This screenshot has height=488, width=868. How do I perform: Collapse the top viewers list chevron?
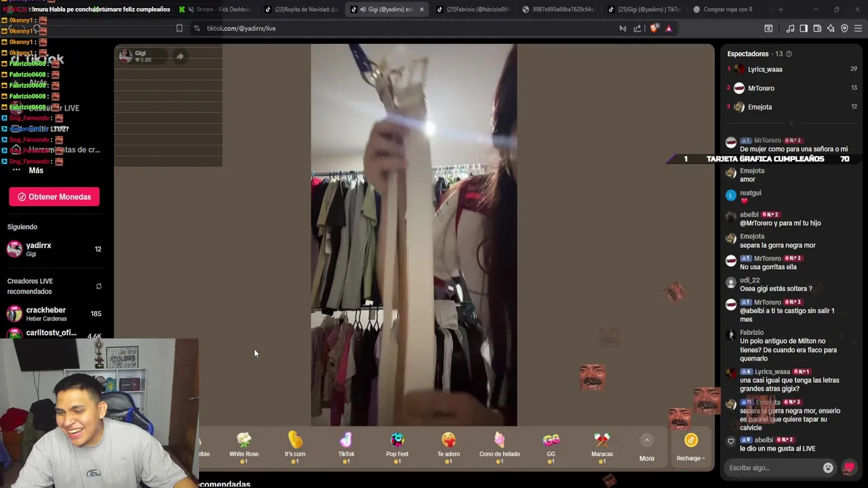click(x=791, y=123)
